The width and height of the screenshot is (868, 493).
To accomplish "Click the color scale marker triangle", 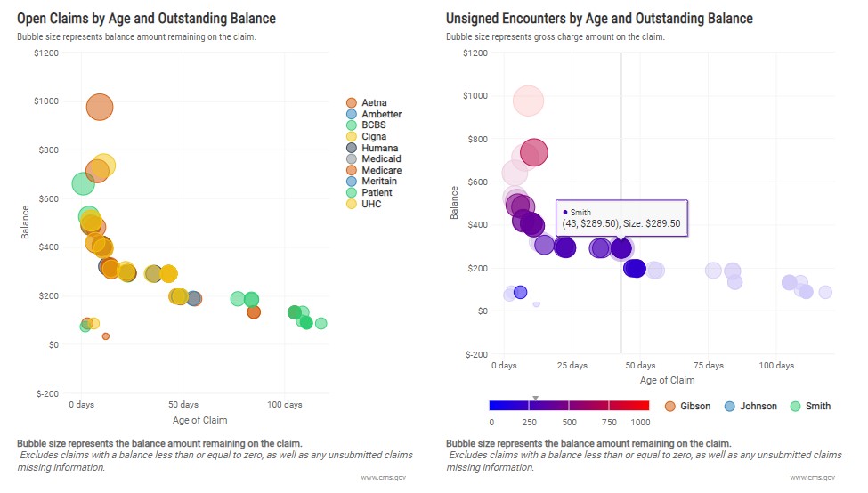I will point(535,398).
